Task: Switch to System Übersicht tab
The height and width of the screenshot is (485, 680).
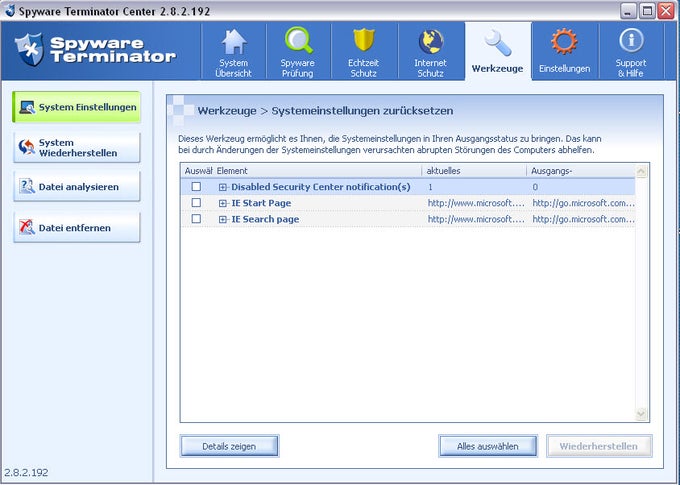Action: pos(234,52)
